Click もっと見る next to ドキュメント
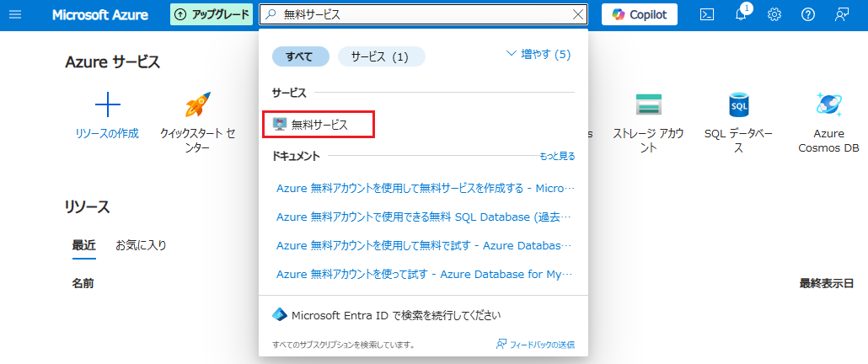 (557, 157)
